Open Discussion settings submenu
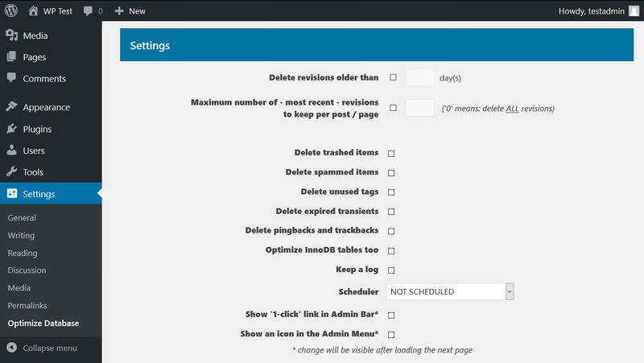This screenshot has width=644, height=363. pyautogui.click(x=27, y=270)
